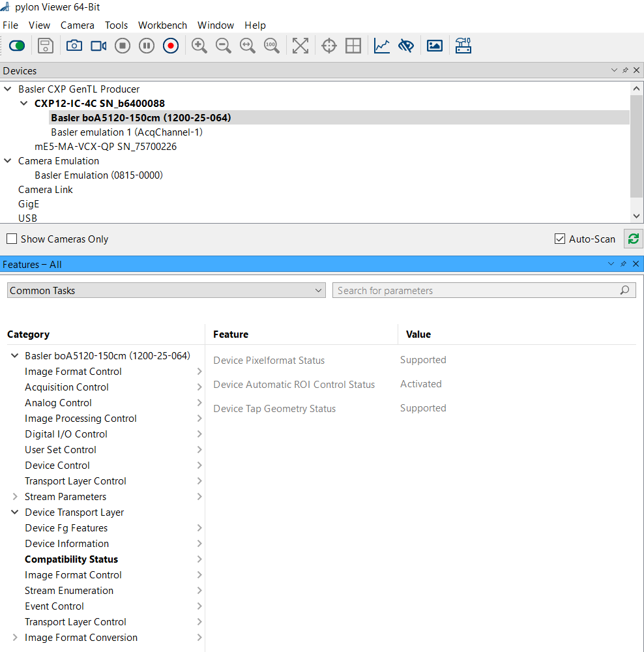Take a single shot with camera icon
The height and width of the screenshot is (652, 644).
point(74,46)
